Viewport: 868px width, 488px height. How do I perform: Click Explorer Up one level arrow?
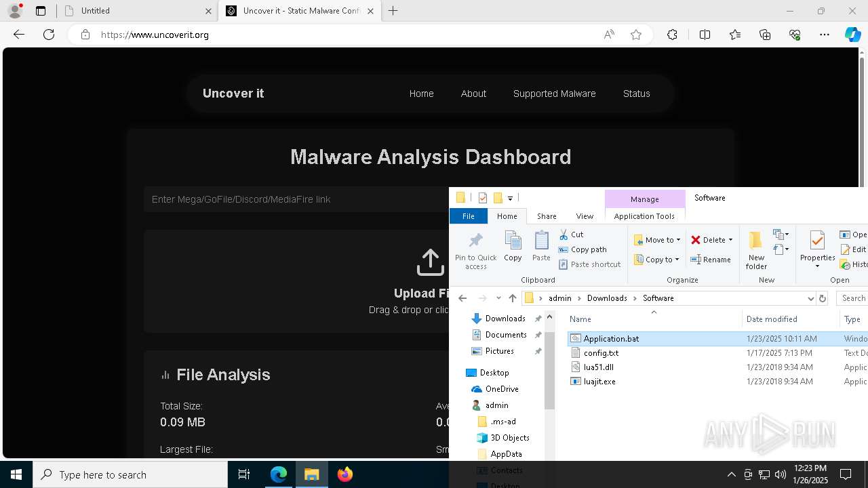[513, 298]
